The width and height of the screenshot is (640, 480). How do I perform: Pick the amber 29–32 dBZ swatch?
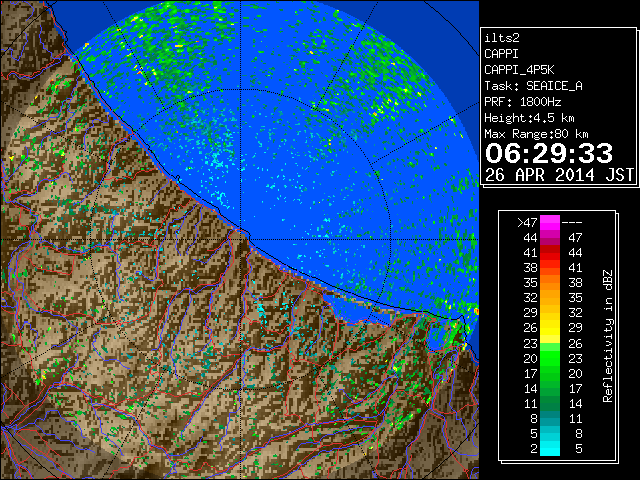pos(550,313)
